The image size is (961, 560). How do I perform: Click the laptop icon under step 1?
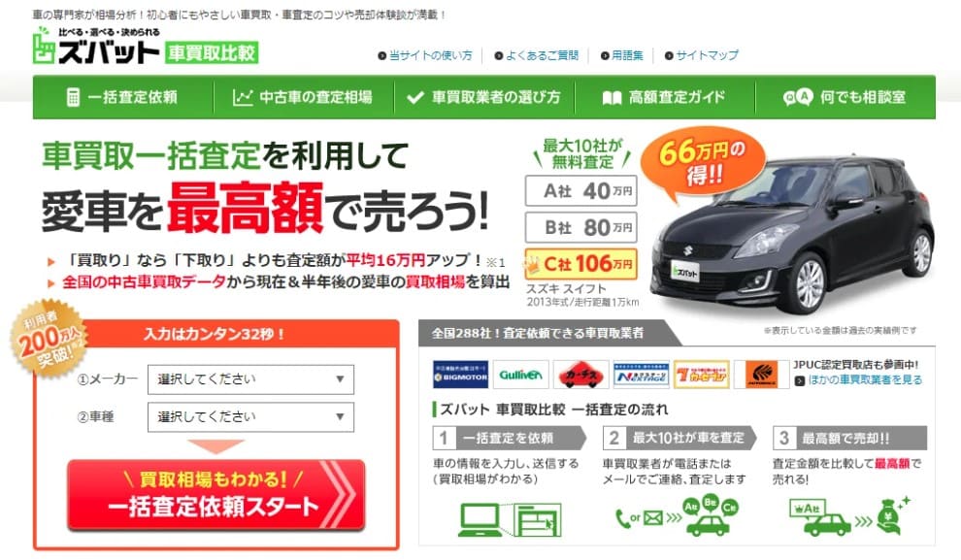pyautogui.click(x=480, y=519)
